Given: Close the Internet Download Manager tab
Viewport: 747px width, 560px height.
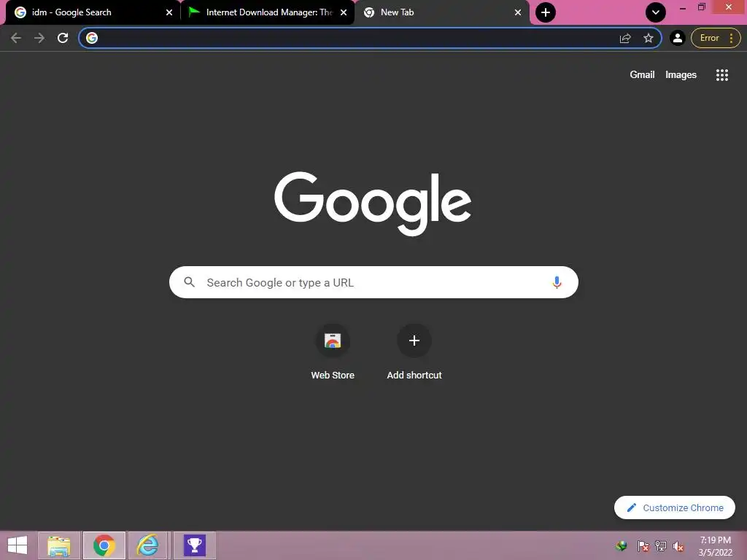Looking at the screenshot, I should pos(344,12).
